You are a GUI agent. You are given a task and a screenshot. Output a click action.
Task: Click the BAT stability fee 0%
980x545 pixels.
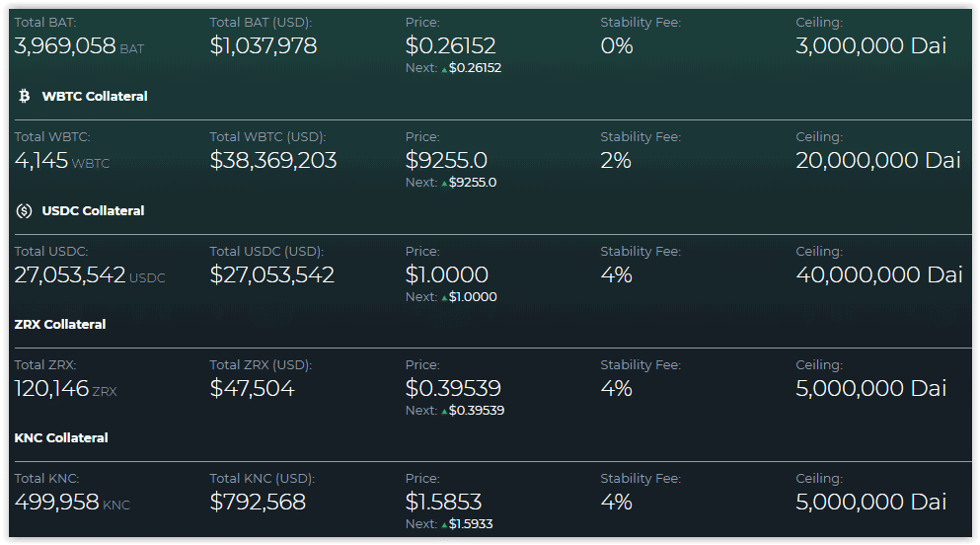tap(617, 45)
